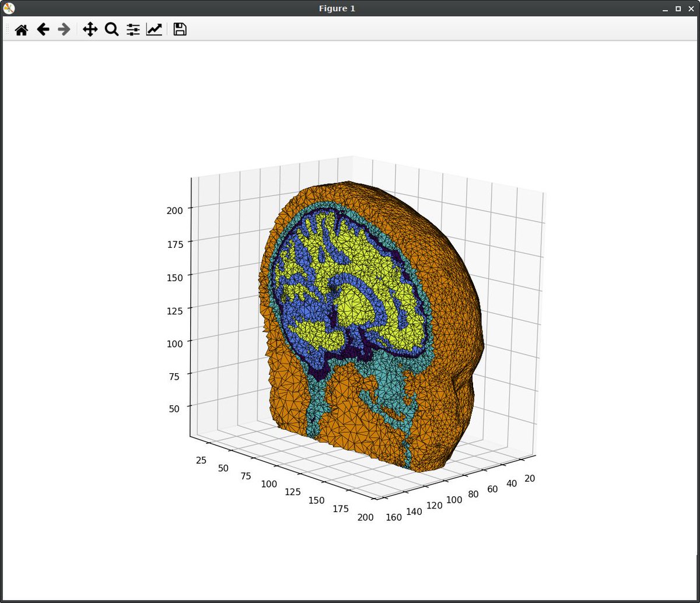Minimize the Figure 1 window
Screen dimensions: 700x603
click(x=665, y=9)
